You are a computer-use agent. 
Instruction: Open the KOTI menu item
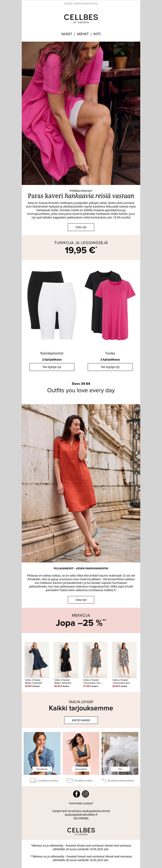click(x=97, y=34)
